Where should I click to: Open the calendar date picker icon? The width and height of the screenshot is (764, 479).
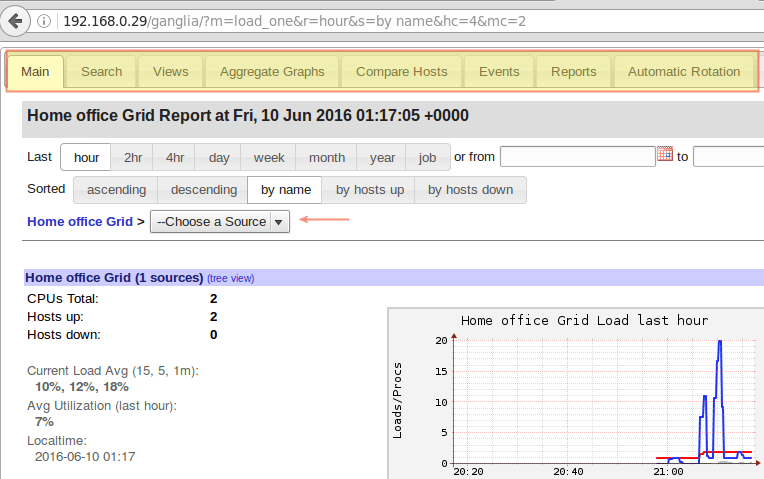(665, 155)
